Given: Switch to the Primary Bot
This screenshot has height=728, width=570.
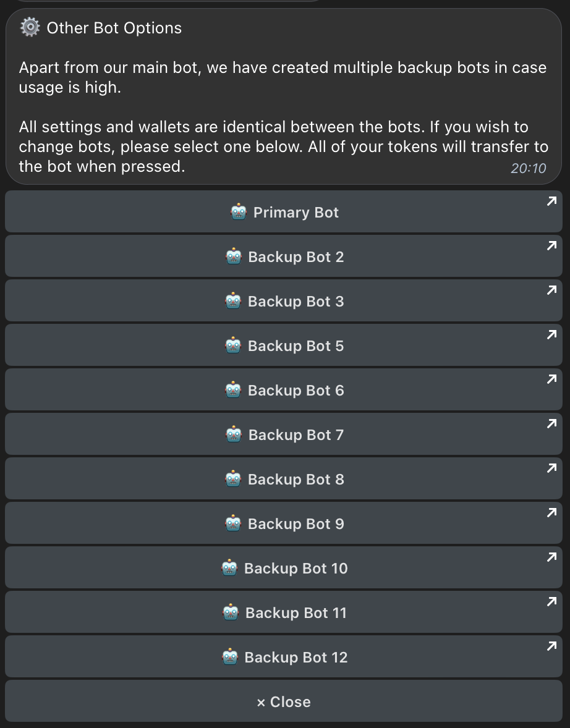Looking at the screenshot, I should (296, 213).
